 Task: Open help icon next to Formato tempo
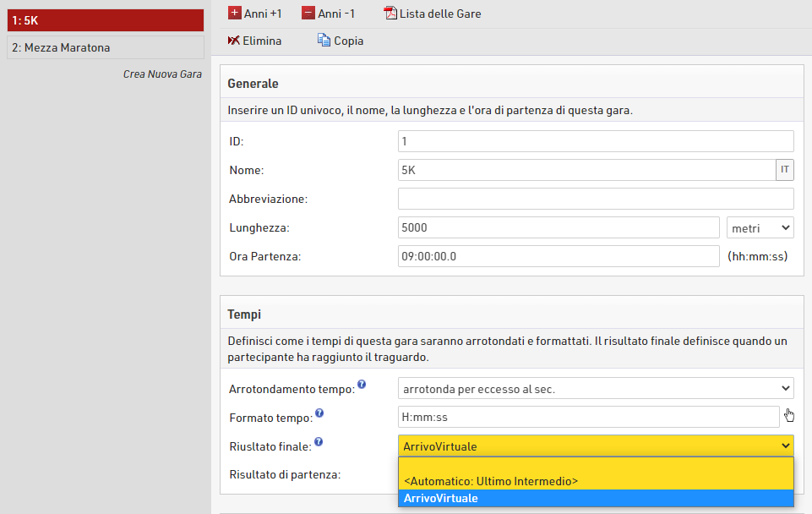click(x=319, y=413)
